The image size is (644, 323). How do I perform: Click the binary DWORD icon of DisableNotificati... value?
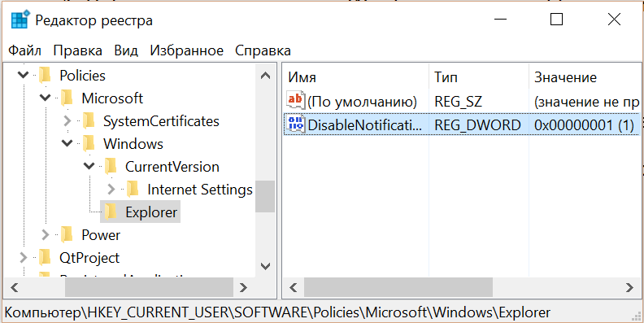296,124
